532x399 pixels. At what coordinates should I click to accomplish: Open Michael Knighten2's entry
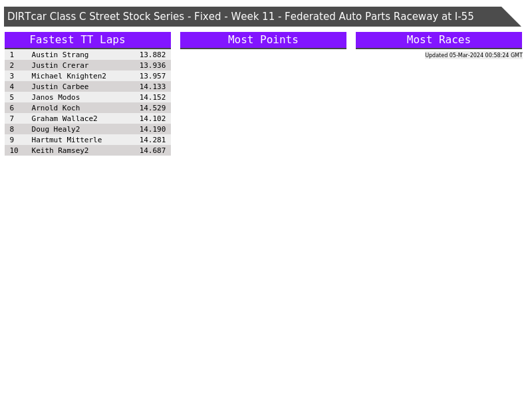coord(68,76)
